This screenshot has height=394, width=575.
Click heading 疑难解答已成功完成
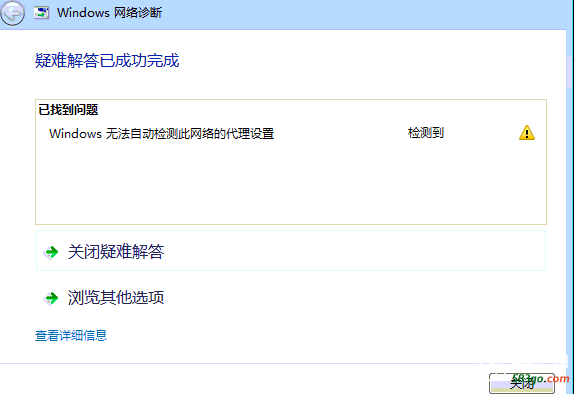107,61
